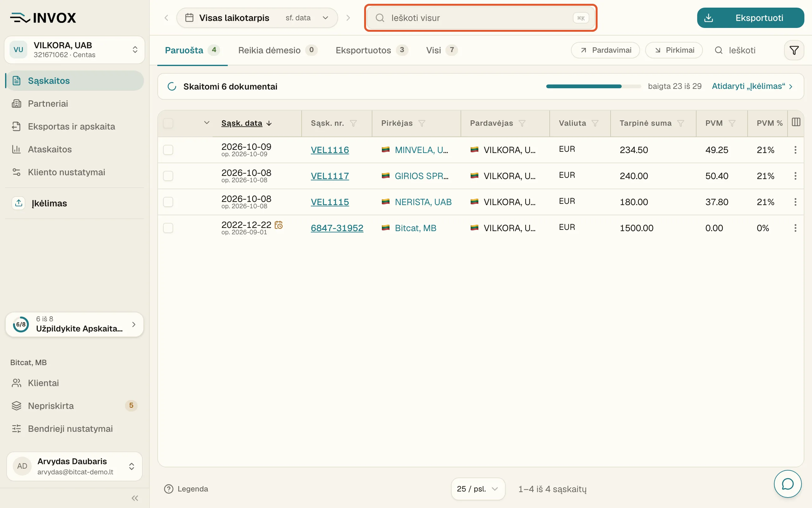Image resolution: width=812 pixels, height=508 pixels.
Task: Open Partneriai in the sidebar
Action: click(x=75, y=104)
